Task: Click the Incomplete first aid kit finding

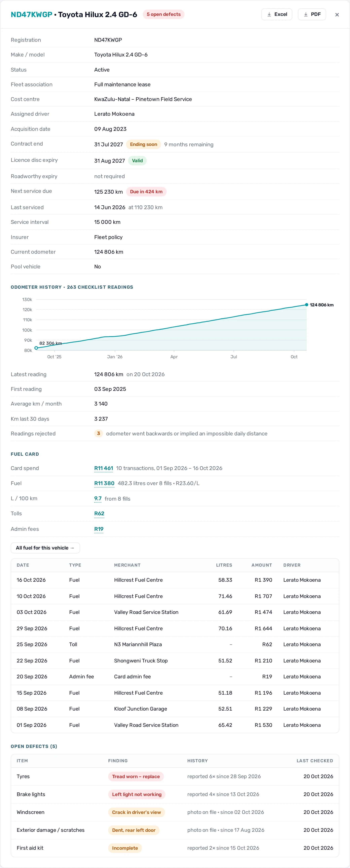Action: pyautogui.click(x=125, y=848)
